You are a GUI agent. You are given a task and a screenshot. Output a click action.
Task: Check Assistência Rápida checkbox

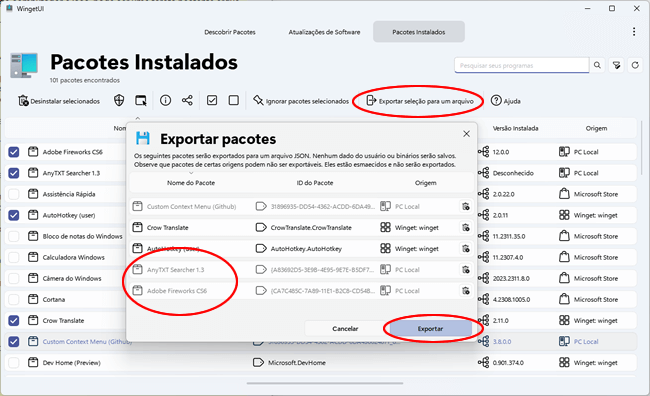coord(14,194)
